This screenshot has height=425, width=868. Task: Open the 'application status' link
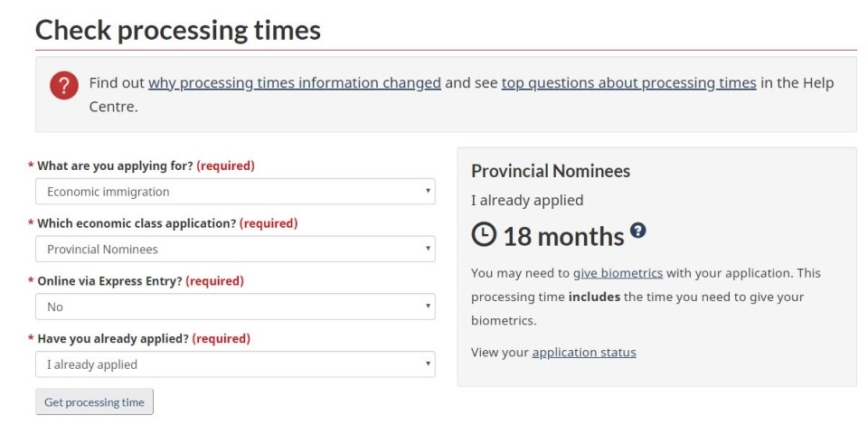(x=584, y=353)
